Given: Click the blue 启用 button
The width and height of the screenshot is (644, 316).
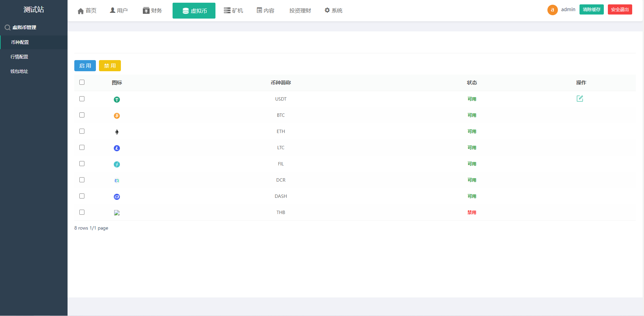Looking at the screenshot, I should 85,66.
